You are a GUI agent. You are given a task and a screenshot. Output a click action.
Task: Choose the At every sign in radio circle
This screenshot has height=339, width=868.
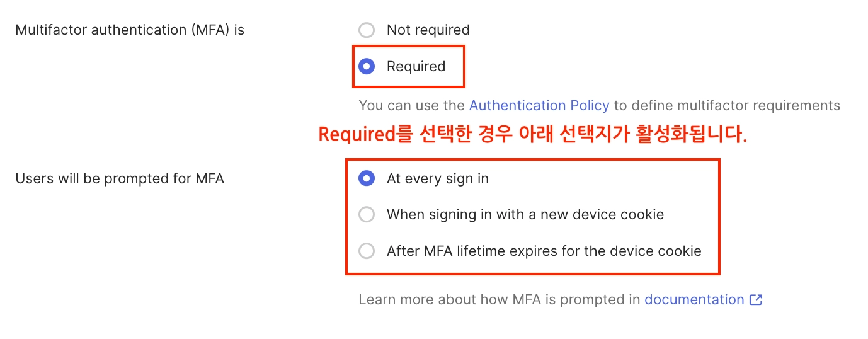point(367,179)
